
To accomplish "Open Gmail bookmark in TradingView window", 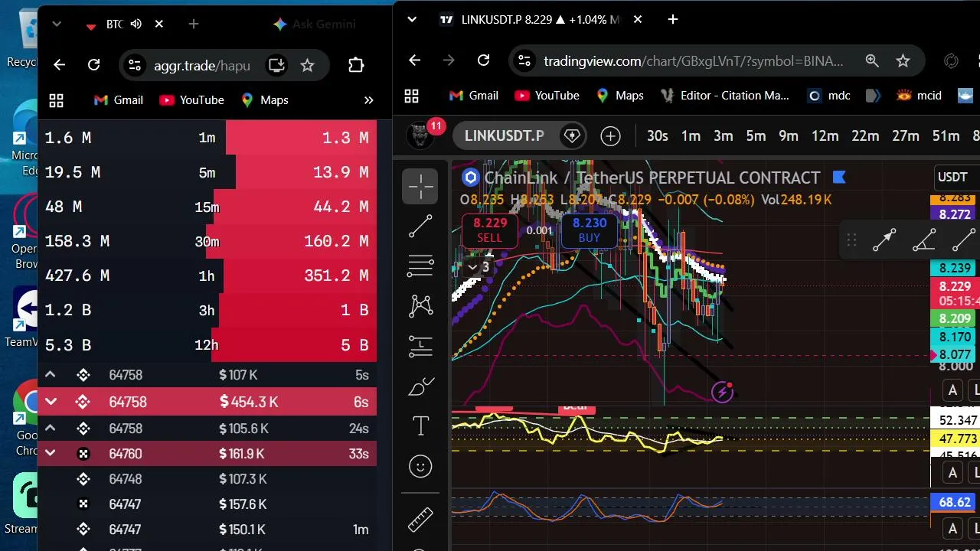I will click(474, 96).
